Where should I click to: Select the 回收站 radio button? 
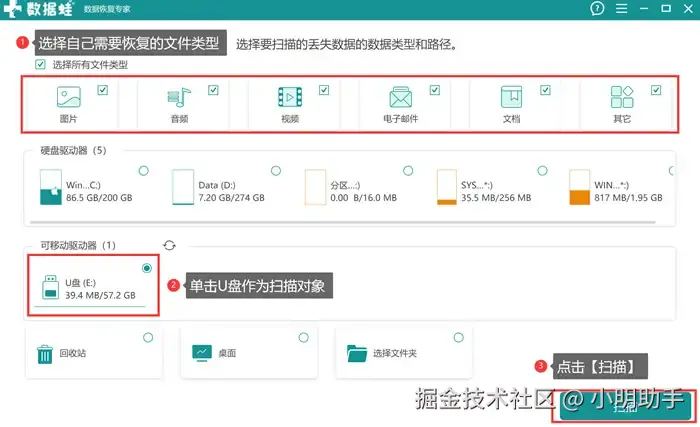148,337
